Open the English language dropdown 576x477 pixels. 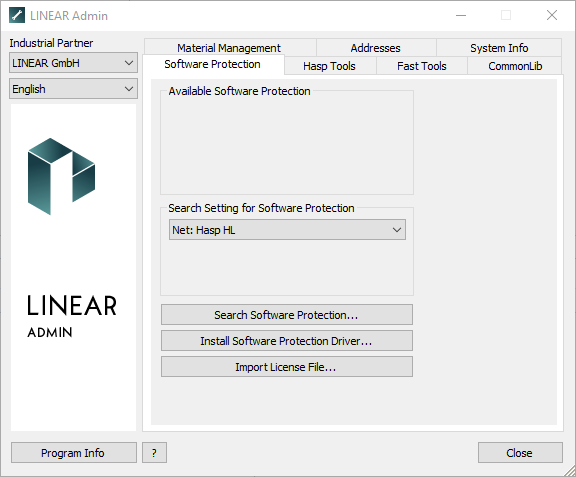coord(73,89)
